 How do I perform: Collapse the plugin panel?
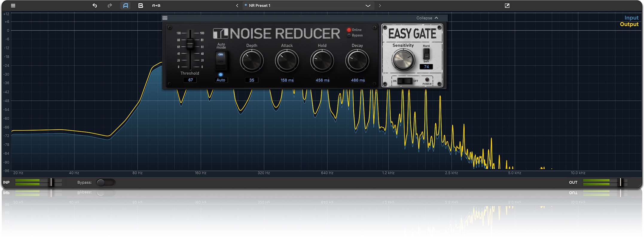pos(428,18)
